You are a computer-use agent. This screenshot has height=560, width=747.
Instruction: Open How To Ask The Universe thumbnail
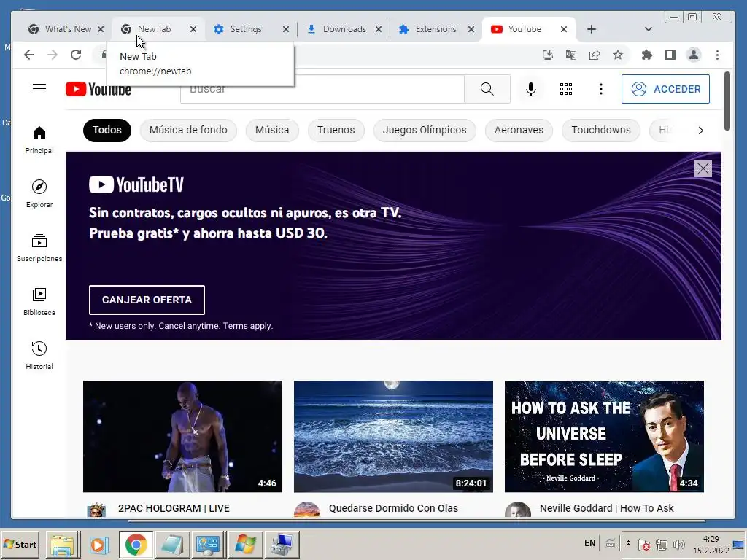(604, 436)
